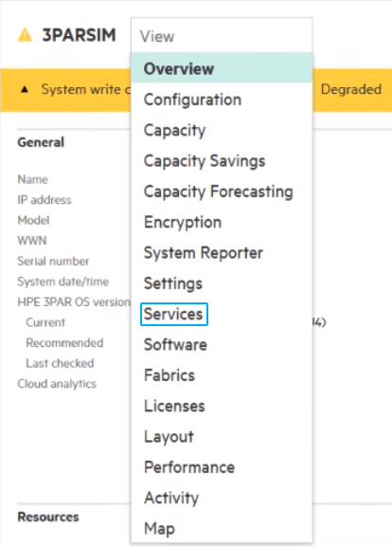Click the Serial number label
392x547 pixels.
(53, 262)
